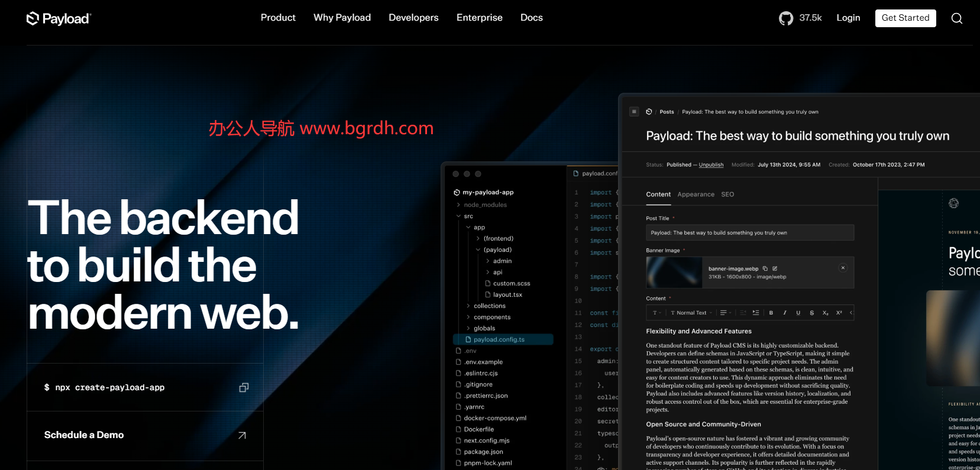Open the Normal Text style dropdown

[x=691, y=313]
